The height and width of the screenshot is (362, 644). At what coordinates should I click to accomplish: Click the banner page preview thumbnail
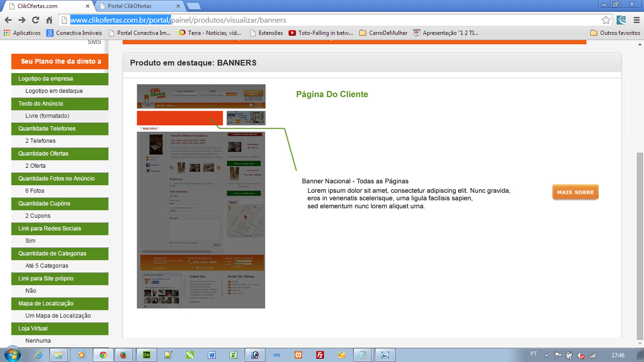coord(201,196)
